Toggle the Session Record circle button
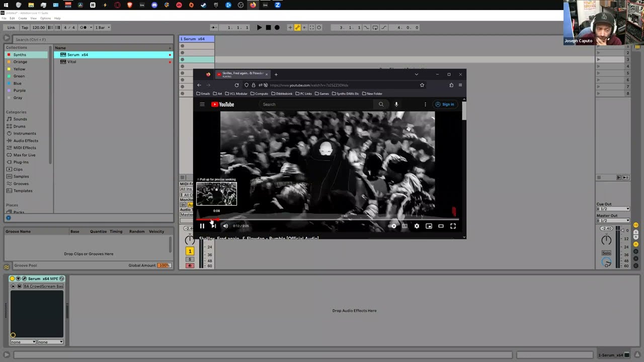The height and width of the screenshot is (362, 644). click(x=319, y=28)
